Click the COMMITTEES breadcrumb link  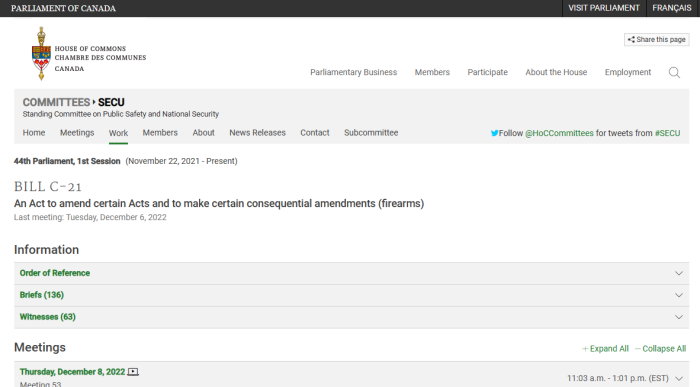(56, 102)
